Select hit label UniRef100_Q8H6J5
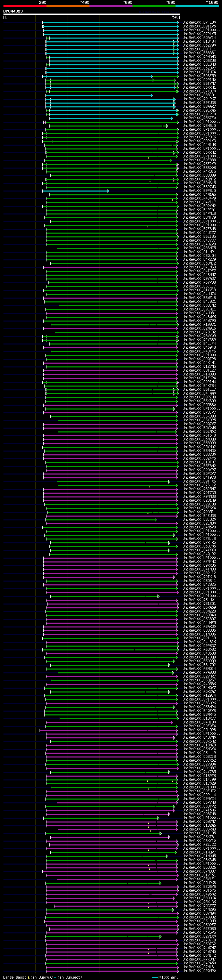Screen dimensions: 222x980 (199, 125)
